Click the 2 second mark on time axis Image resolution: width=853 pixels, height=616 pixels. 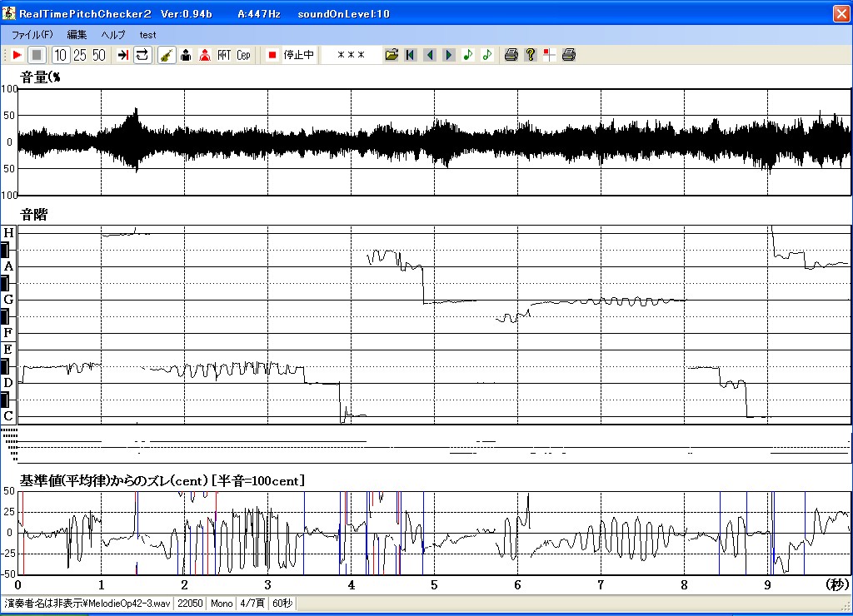[x=184, y=585]
